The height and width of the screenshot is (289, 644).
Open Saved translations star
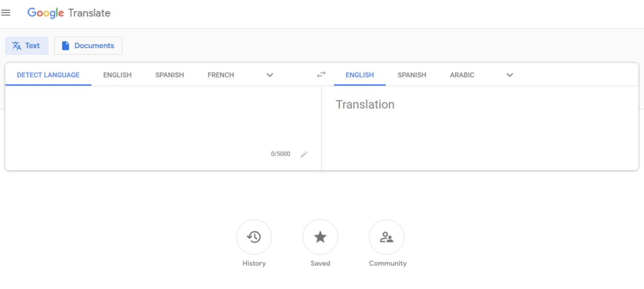pyautogui.click(x=320, y=237)
